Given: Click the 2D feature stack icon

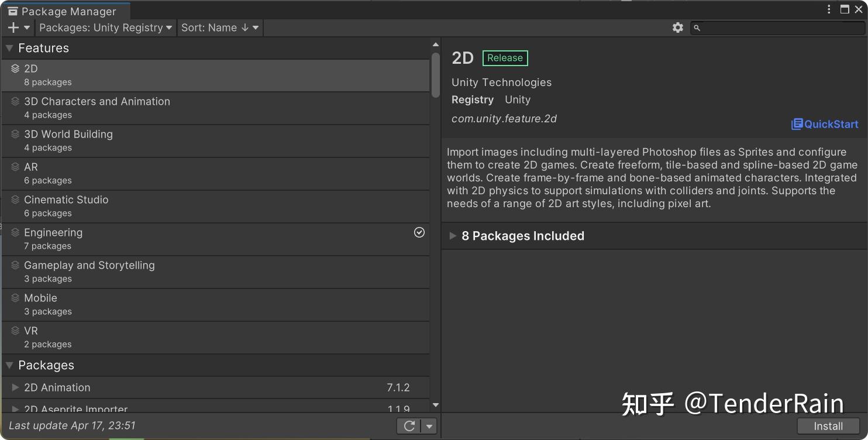Looking at the screenshot, I should [15, 67].
